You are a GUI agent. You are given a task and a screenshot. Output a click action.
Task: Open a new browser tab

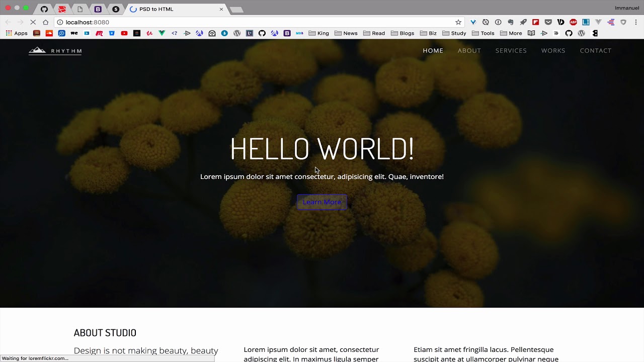[236, 10]
